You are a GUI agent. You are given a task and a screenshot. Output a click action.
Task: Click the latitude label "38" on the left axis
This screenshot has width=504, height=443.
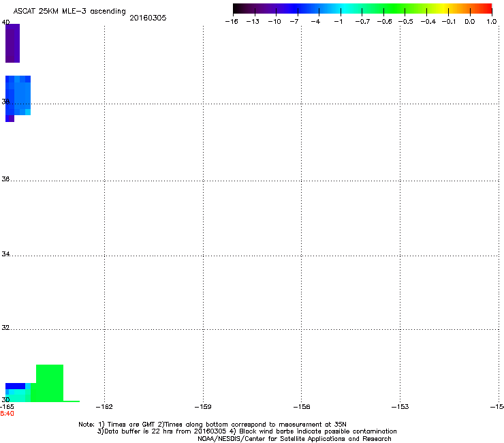coord(5,102)
